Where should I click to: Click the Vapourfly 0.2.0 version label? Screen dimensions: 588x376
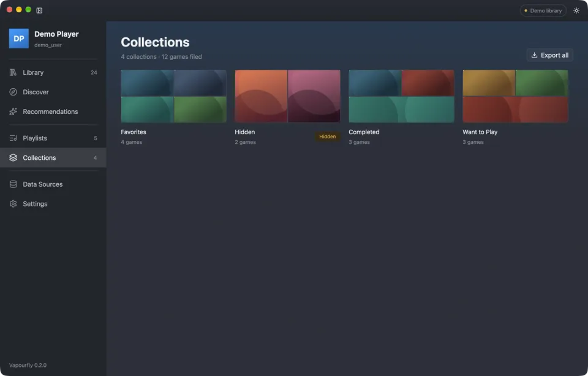(x=28, y=365)
